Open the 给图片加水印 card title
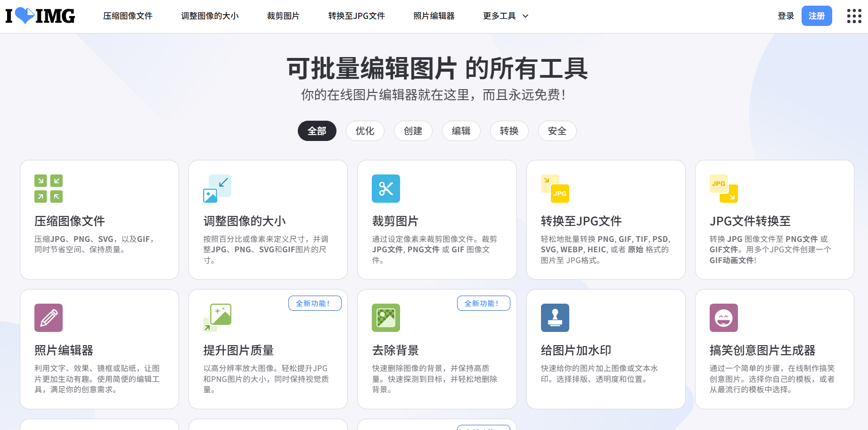The image size is (868, 430). click(x=576, y=350)
